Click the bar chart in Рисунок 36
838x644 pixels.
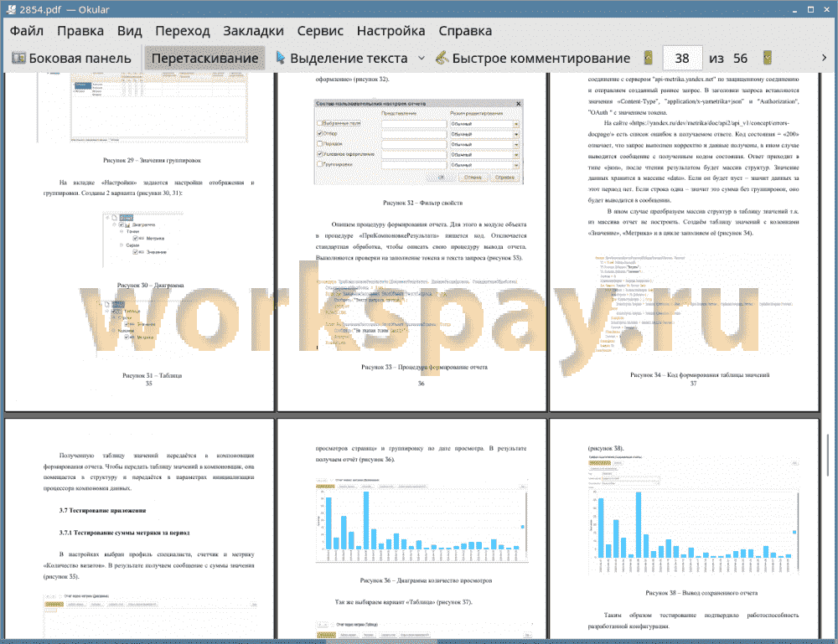422,521
